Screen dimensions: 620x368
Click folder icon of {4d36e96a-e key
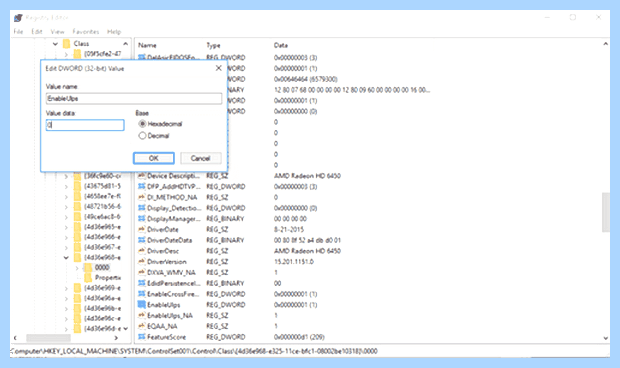click(x=78, y=298)
